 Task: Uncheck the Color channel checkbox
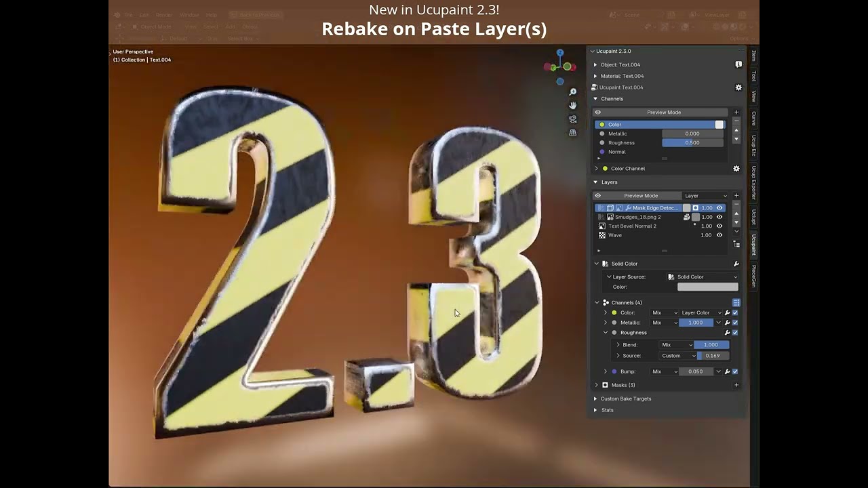click(x=735, y=313)
